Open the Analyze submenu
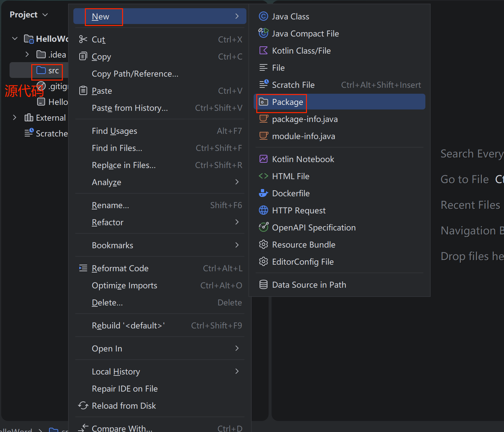Screen dimensions: 504x432 tap(106, 182)
